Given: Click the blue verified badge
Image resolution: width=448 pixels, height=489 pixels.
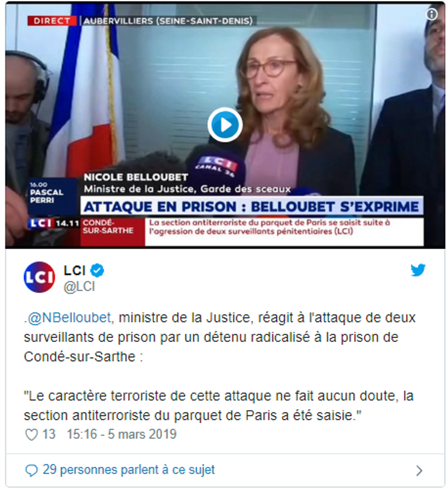Looking at the screenshot, I should (97, 270).
